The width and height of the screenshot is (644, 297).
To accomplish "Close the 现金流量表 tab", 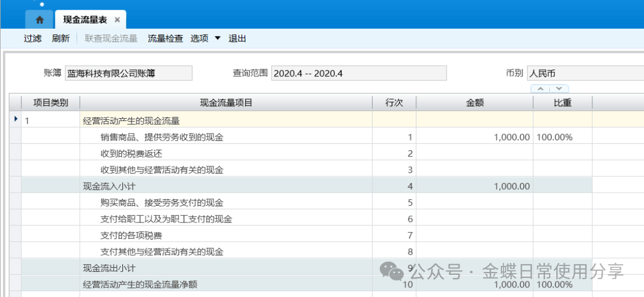I will click(x=117, y=20).
